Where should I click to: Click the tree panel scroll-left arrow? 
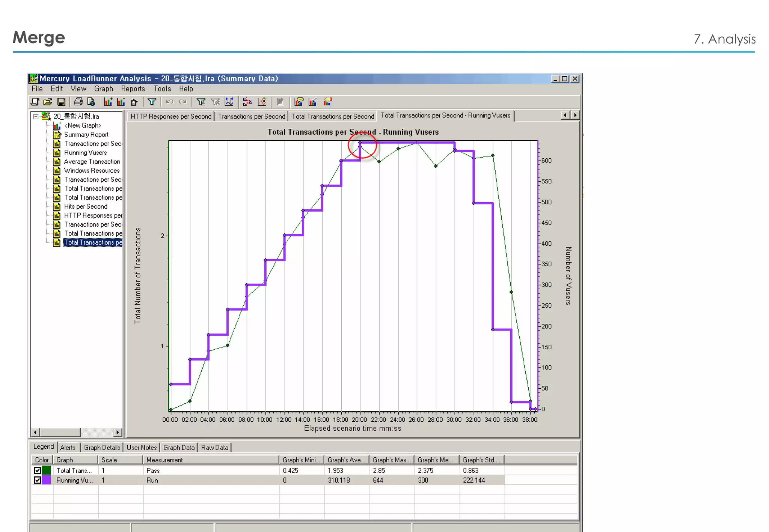point(35,432)
